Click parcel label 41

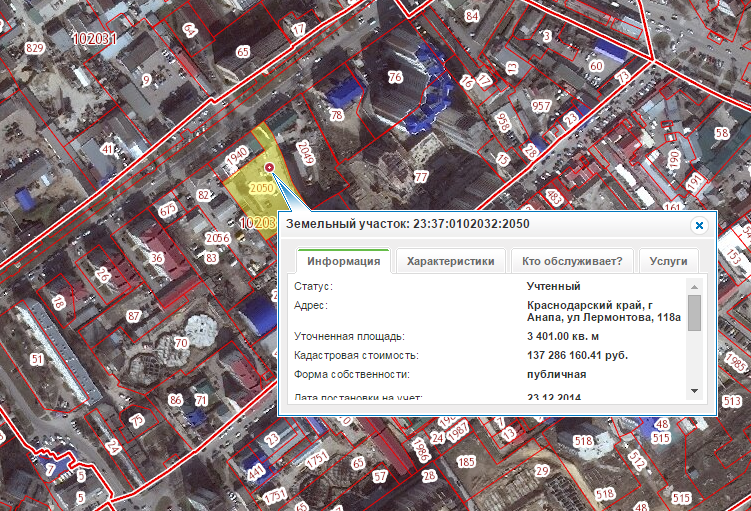pos(107,149)
